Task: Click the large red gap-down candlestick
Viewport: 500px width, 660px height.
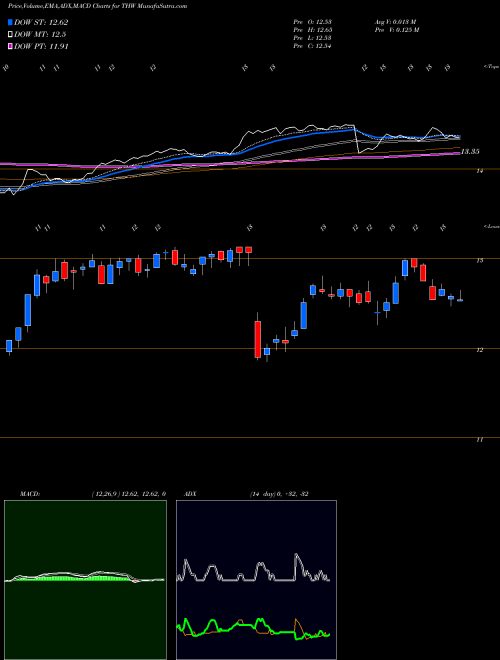Action: 258,339
